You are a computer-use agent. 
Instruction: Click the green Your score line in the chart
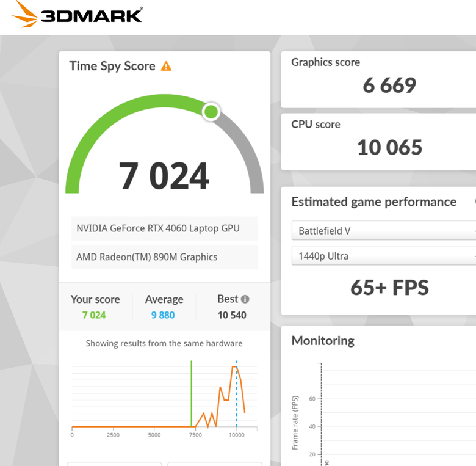click(x=191, y=394)
